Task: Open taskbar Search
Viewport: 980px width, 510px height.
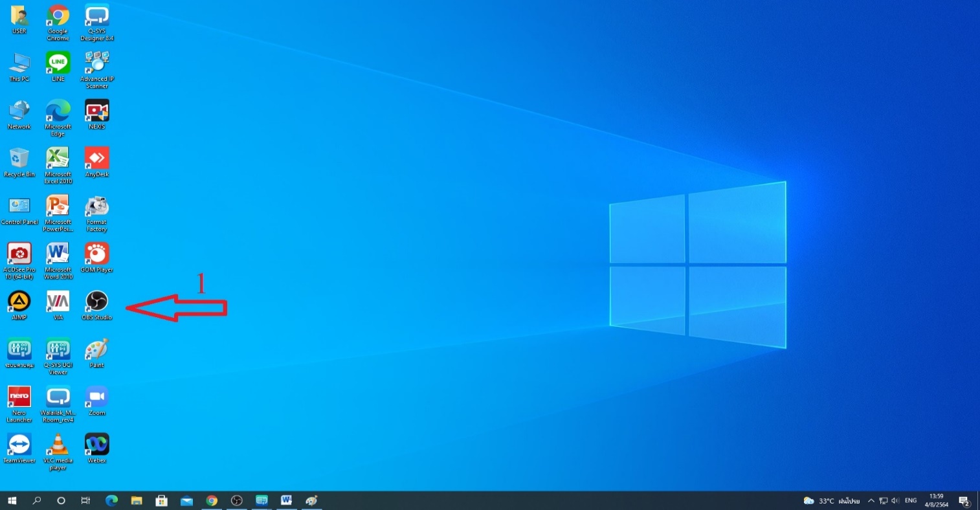Action: 37,500
